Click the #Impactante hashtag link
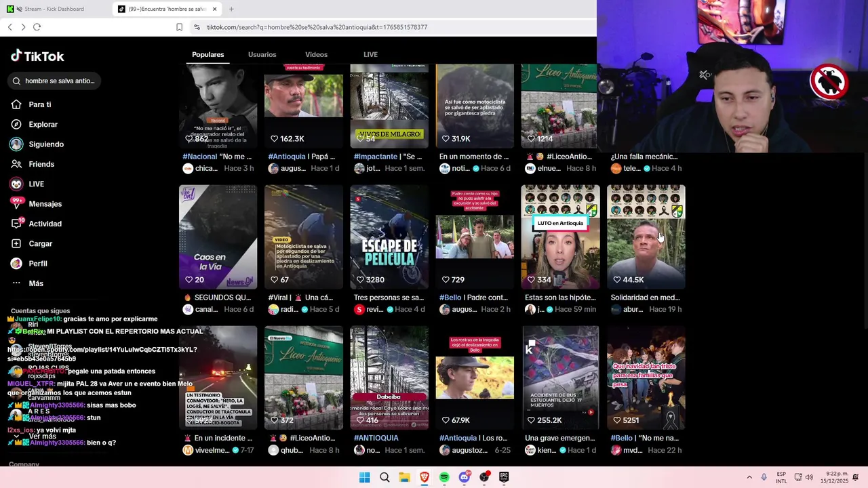This screenshot has width=868, height=488. (374, 157)
